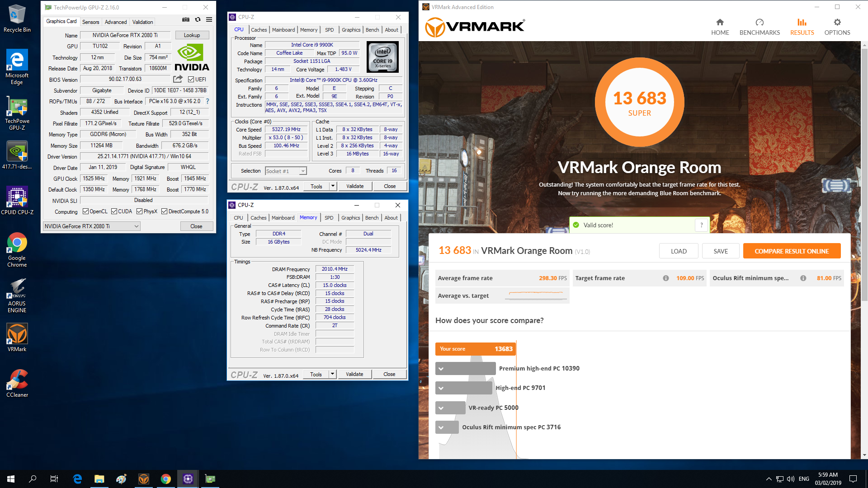Expand the Premium high-end PC comparison
868x488 pixels.
pyautogui.click(x=441, y=369)
